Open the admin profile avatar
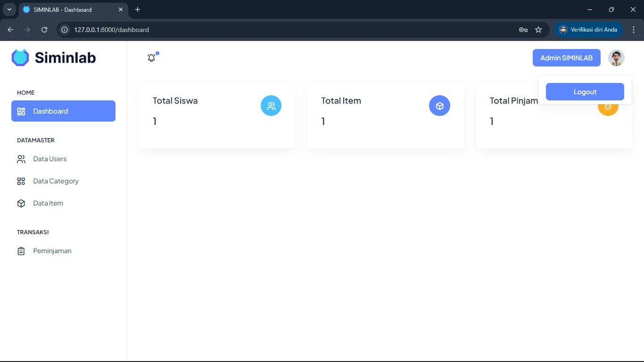 616,58
